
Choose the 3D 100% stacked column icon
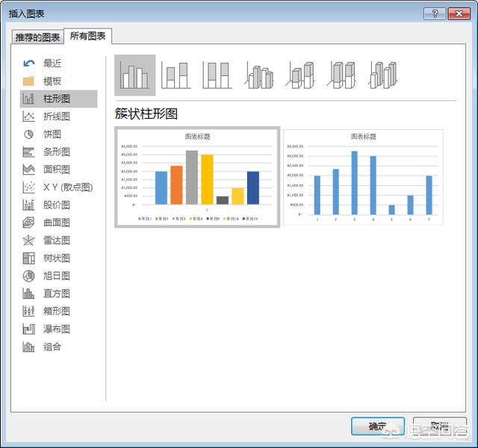[343, 75]
